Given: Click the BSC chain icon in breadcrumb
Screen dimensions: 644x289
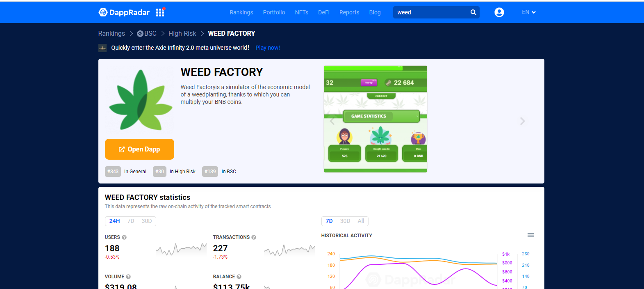Looking at the screenshot, I should [140, 34].
